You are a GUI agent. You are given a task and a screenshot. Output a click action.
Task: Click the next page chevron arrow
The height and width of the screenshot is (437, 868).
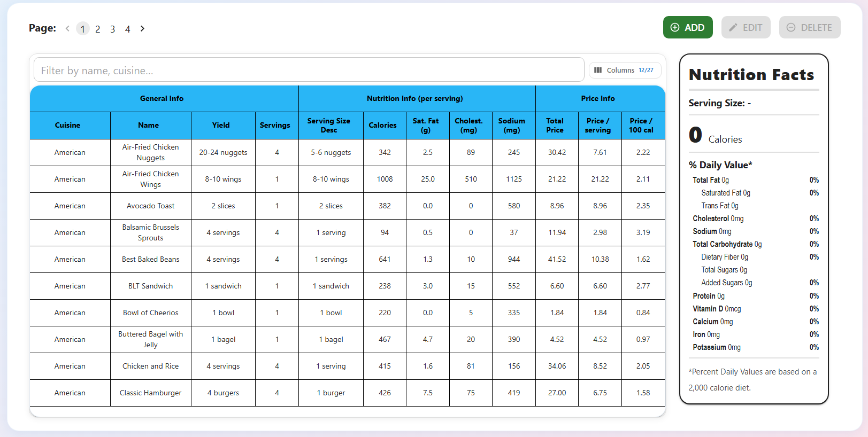tap(142, 28)
